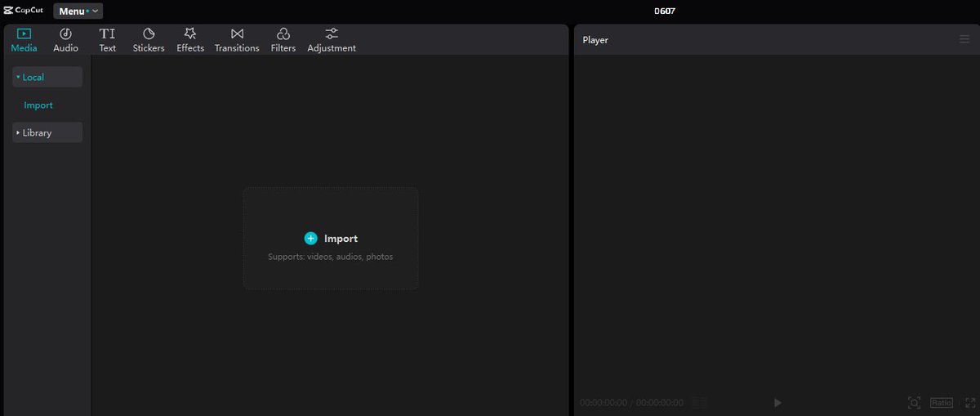Enter fullscreen player view
Screen dimensions: 980x416
point(970,403)
